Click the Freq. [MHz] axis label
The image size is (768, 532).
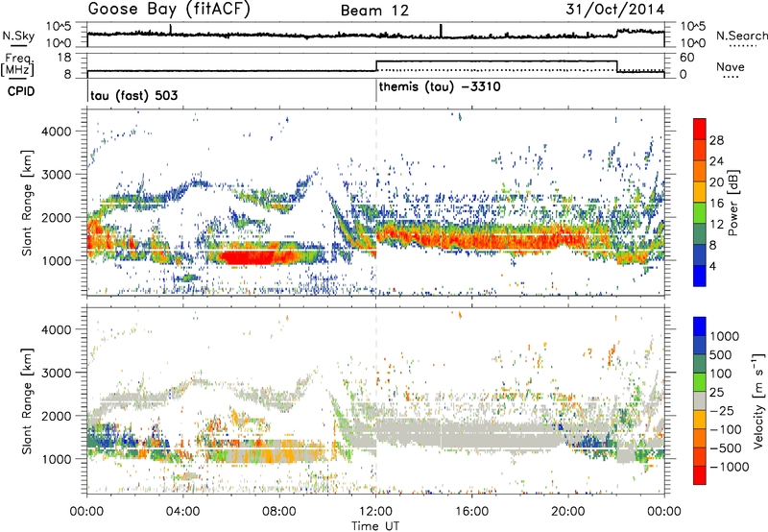(x=18, y=64)
